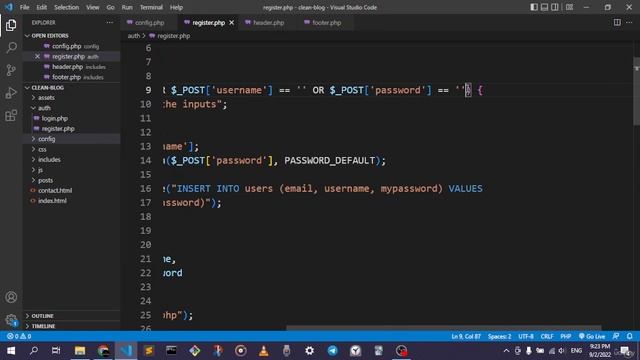Expand the js folder
The image size is (640, 360).
71,170
